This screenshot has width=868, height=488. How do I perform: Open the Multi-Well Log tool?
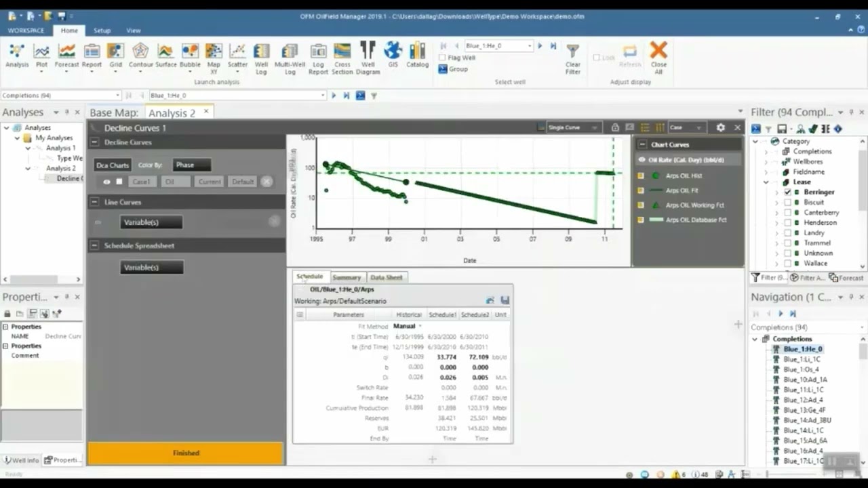point(290,59)
